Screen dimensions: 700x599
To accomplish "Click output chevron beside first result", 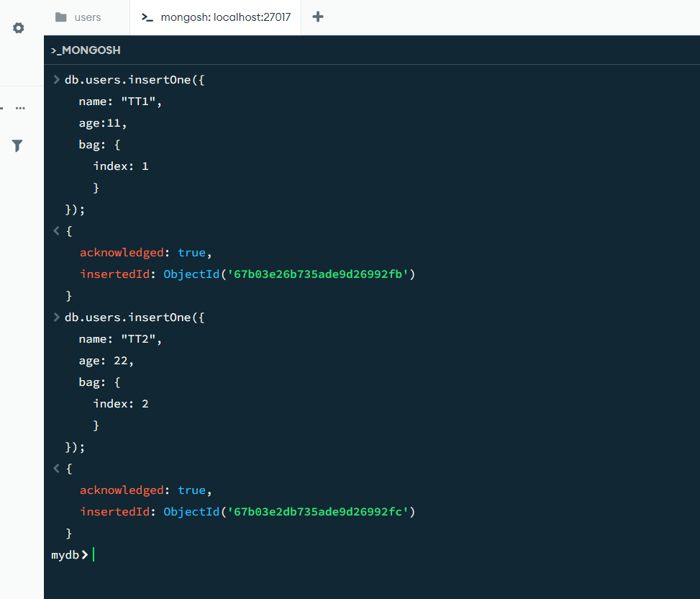I will (57, 231).
